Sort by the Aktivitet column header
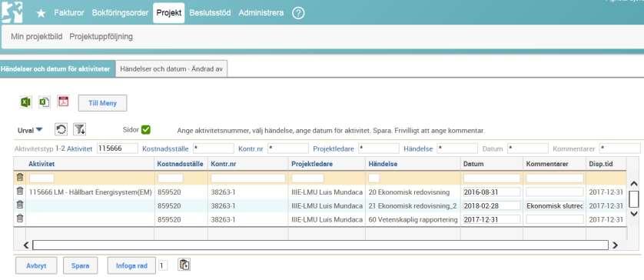Viewport: 644px width, 280px height. (41, 164)
